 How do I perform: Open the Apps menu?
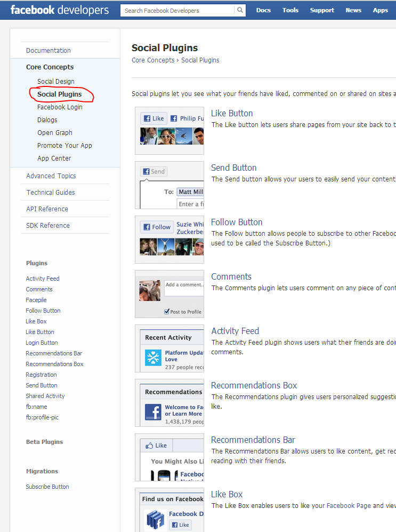(x=381, y=10)
